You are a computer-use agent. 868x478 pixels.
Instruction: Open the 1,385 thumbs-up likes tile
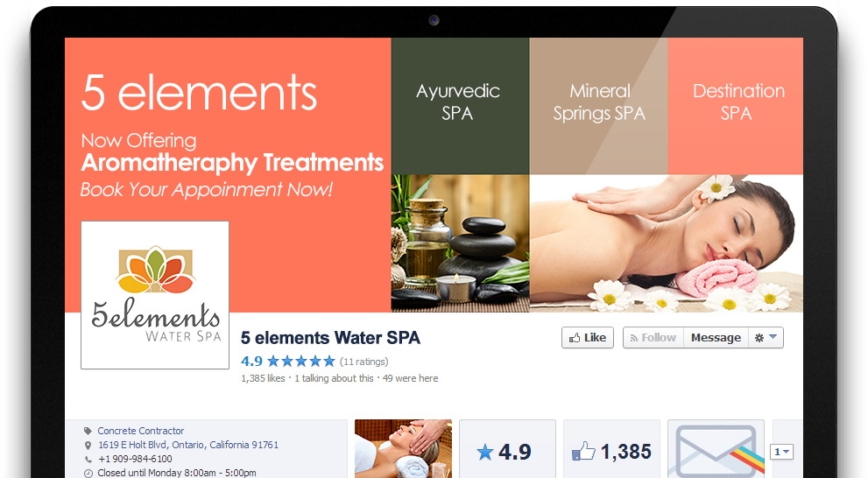tap(611, 449)
